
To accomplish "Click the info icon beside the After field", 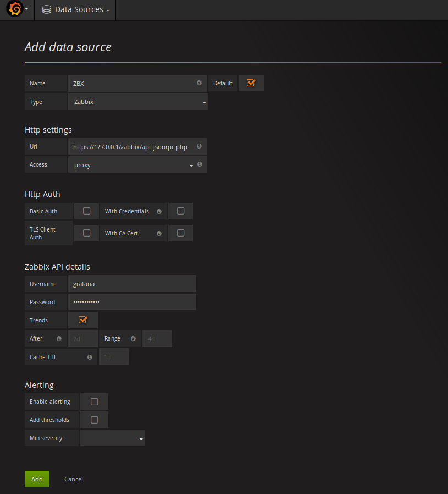I will point(58,338).
